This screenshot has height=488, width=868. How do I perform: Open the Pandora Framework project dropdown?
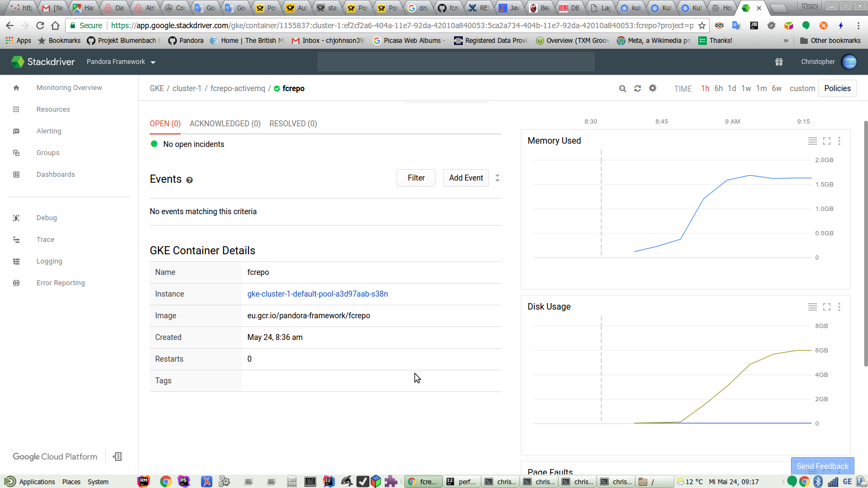tap(121, 62)
